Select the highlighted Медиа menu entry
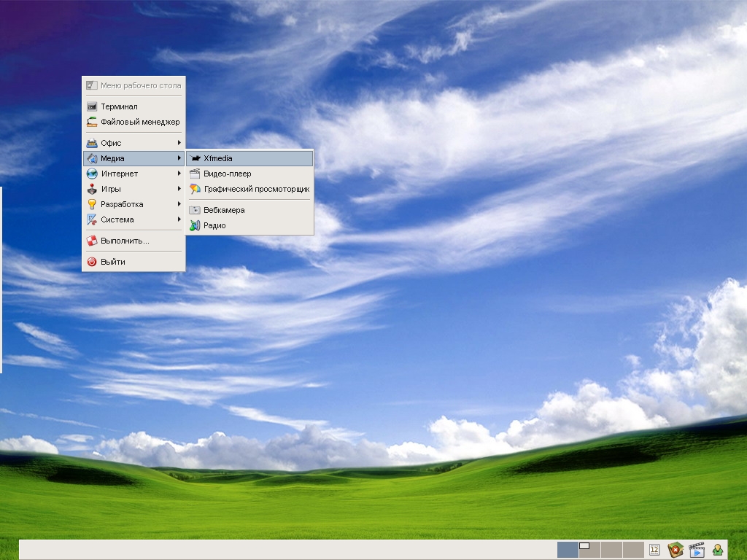 click(x=133, y=158)
